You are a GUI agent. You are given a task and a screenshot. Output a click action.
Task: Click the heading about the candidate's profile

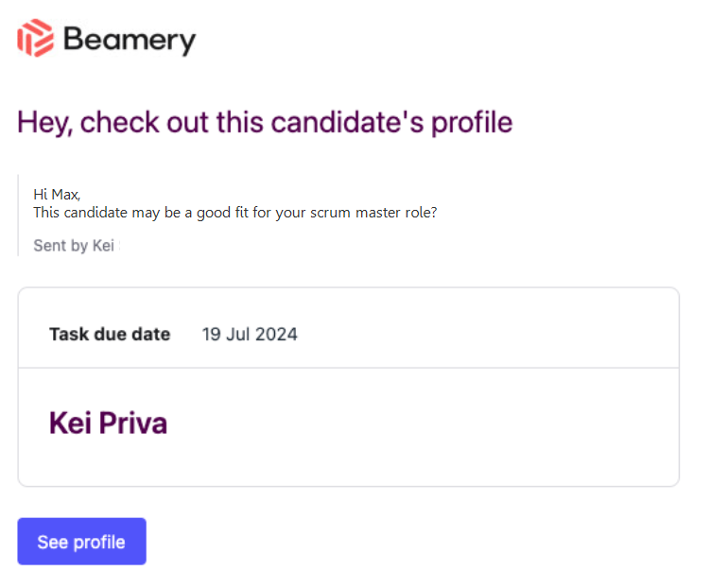pyautogui.click(x=265, y=123)
